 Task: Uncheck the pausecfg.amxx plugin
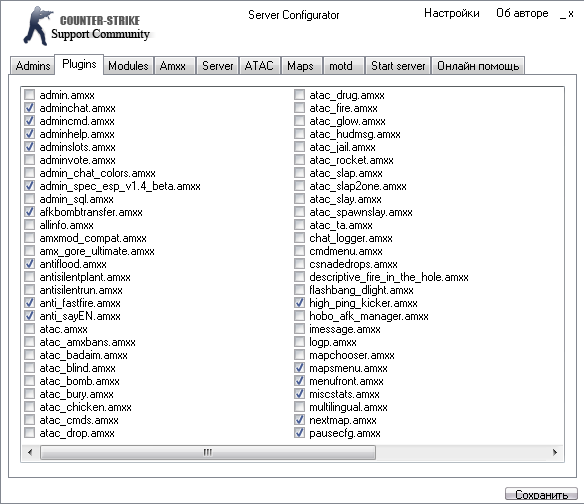[x=299, y=432]
